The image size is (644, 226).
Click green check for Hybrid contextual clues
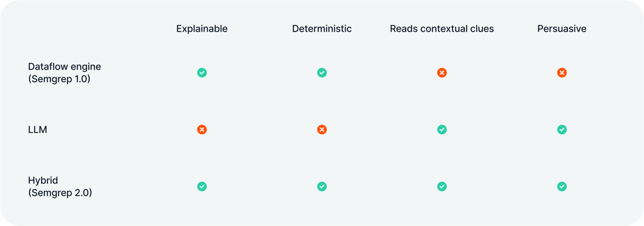[x=442, y=187]
